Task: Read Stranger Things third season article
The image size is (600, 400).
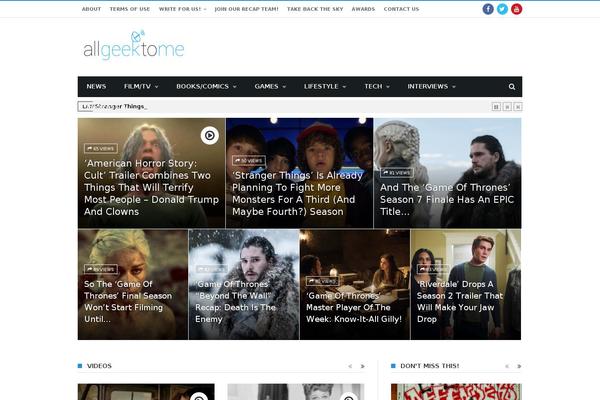Action: point(297,193)
